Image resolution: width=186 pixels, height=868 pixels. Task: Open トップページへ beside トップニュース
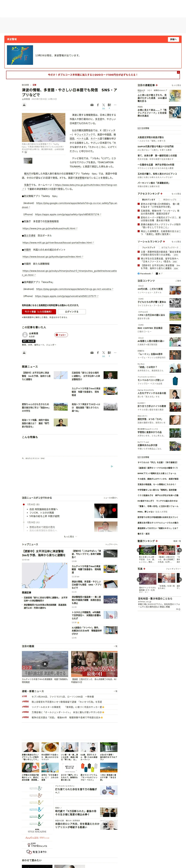[x=111, y=544]
